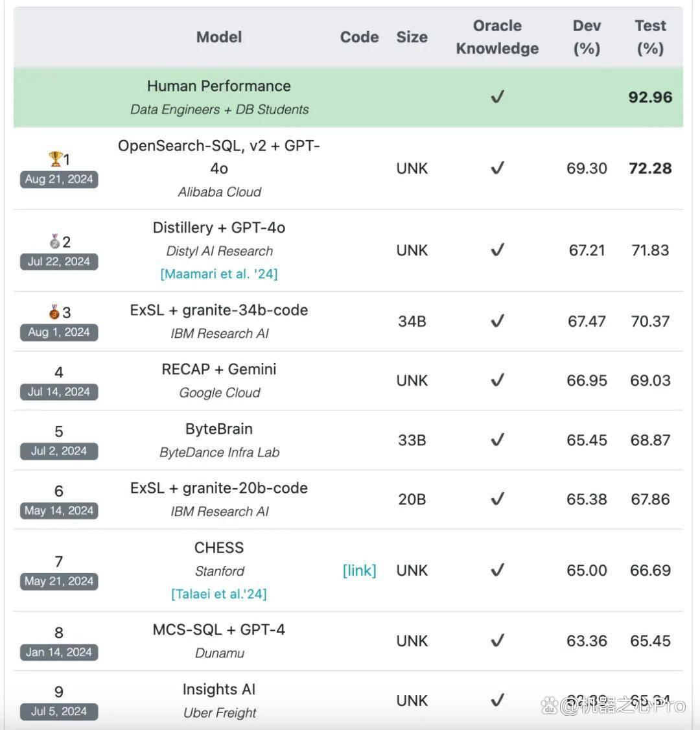Open the [Talaei et al.'24] paper link

[219, 594]
